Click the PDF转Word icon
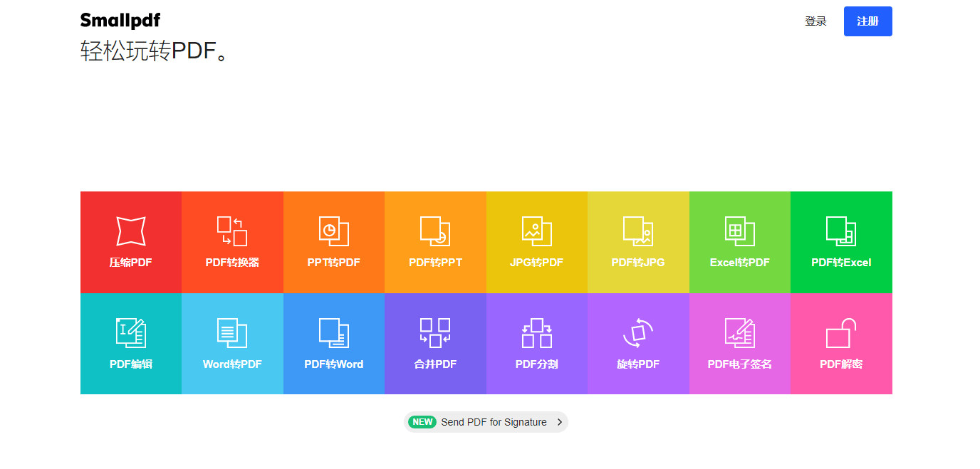Image resolution: width=980 pixels, height=469 pixels. click(333, 333)
